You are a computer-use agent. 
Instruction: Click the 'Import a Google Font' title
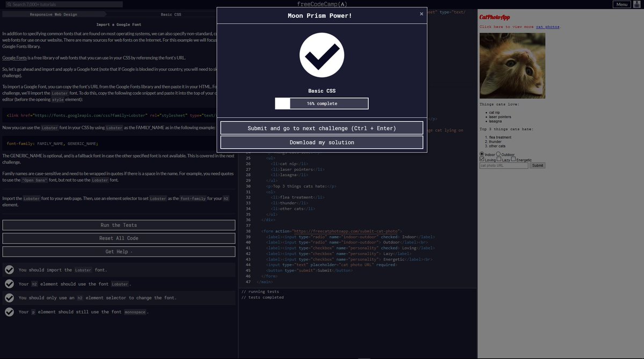click(119, 25)
